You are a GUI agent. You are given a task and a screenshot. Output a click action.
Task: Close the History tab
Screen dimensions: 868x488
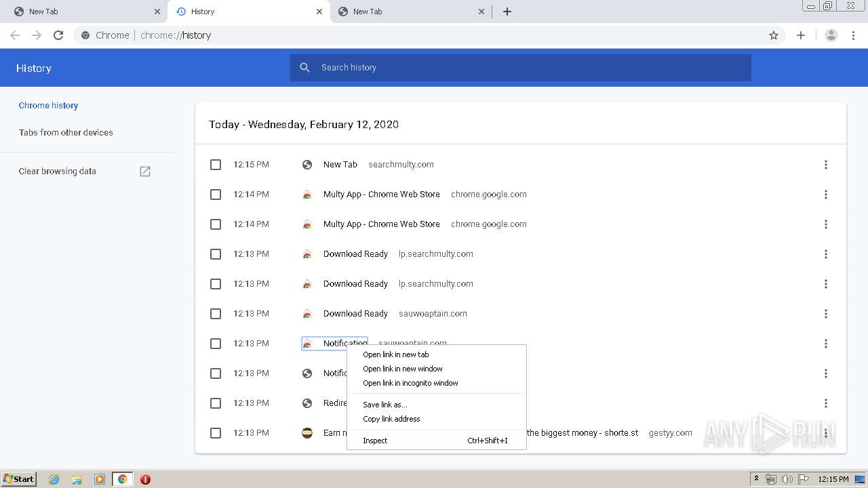click(x=319, y=12)
